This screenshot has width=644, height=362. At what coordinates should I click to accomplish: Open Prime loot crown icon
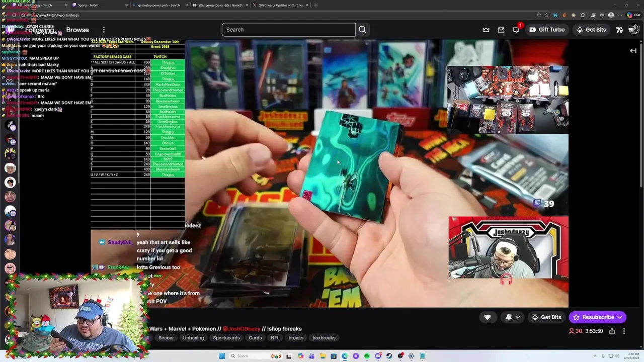[x=486, y=30]
